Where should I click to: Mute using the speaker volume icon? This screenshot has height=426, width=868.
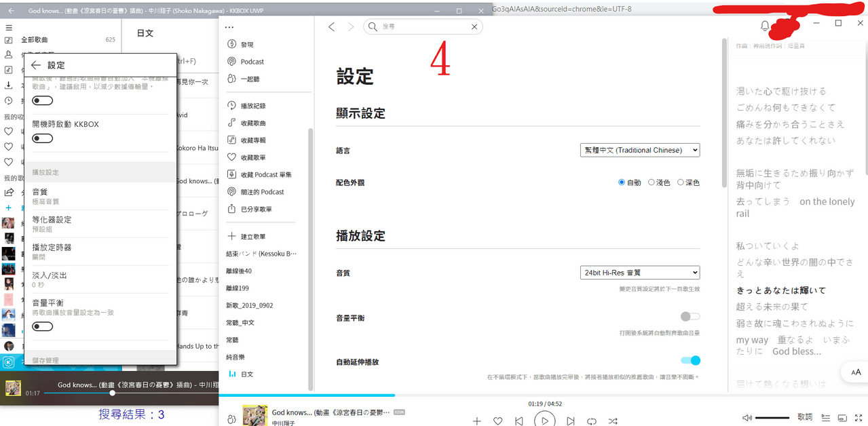747,417
